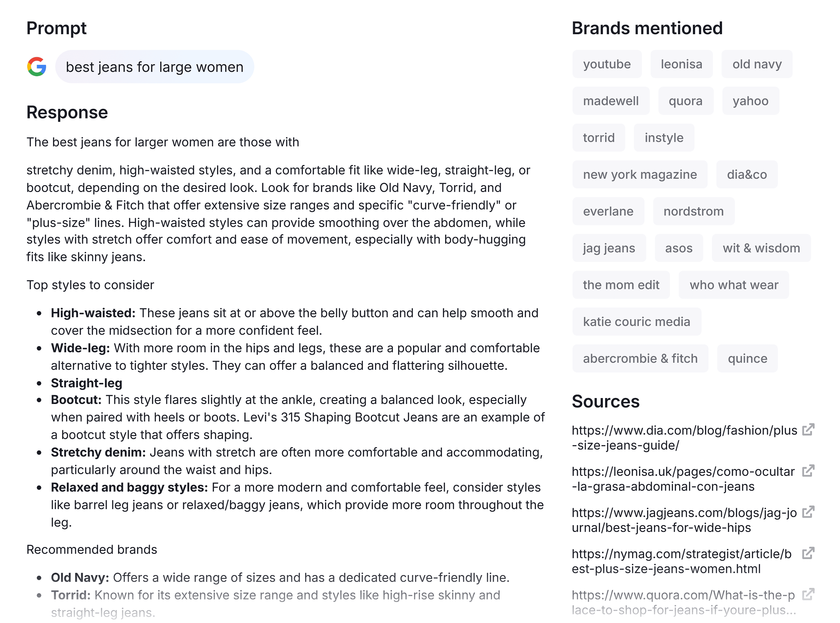The width and height of the screenshot is (840, 623).
Task: Select the torrid brand tag
Action: 599,138
